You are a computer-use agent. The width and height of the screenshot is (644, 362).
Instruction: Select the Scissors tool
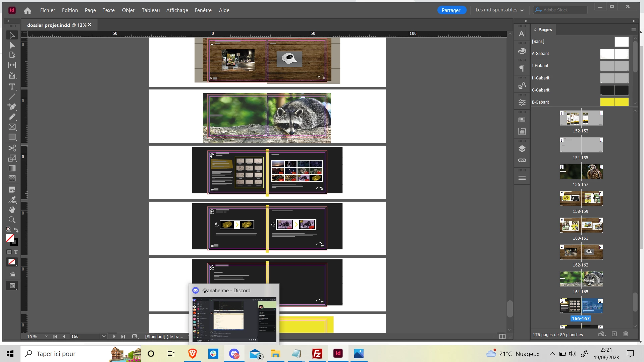[x=12, y=148]
